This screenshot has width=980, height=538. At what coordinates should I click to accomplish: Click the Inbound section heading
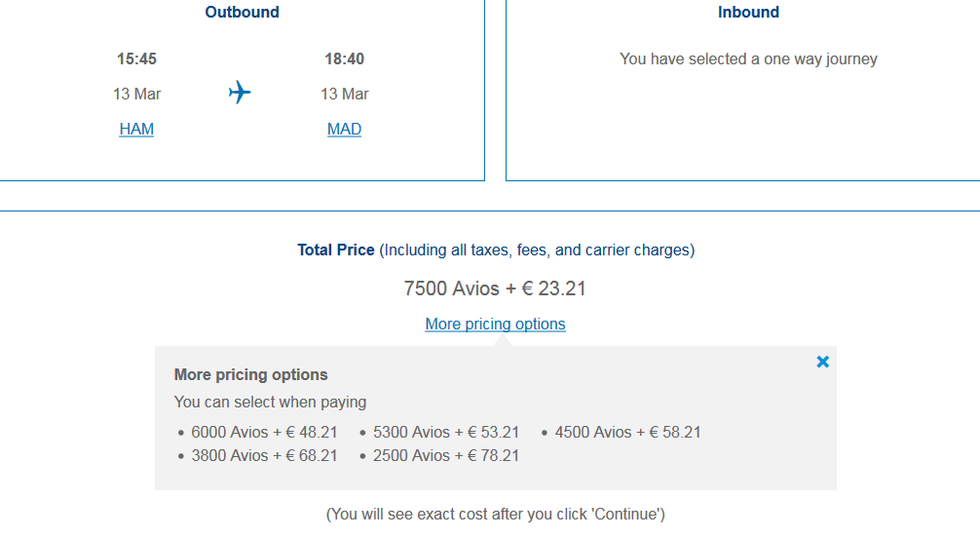748,13
